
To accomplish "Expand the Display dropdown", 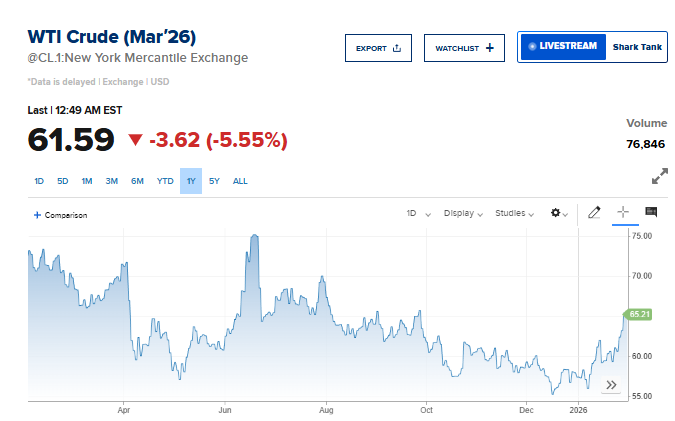I will tap(463, 213).
